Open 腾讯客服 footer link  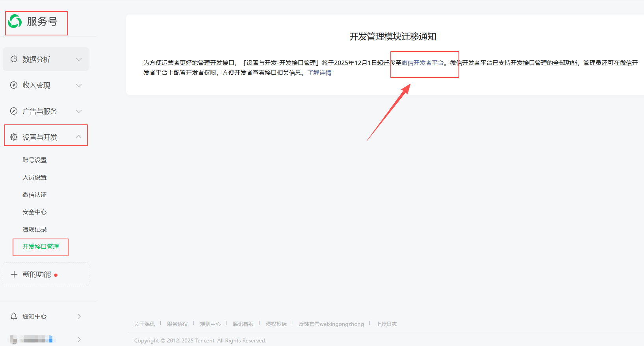click(x=243, y=324)
